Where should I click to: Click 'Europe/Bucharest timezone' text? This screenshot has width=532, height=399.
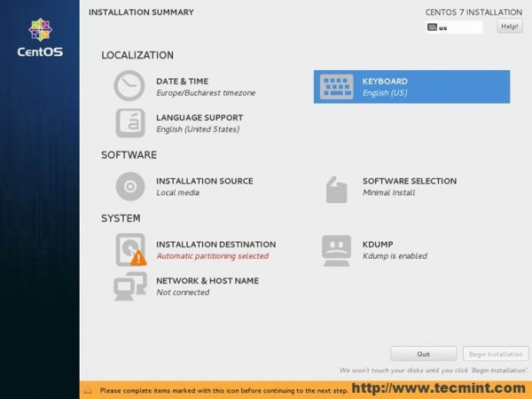[206, 93]
